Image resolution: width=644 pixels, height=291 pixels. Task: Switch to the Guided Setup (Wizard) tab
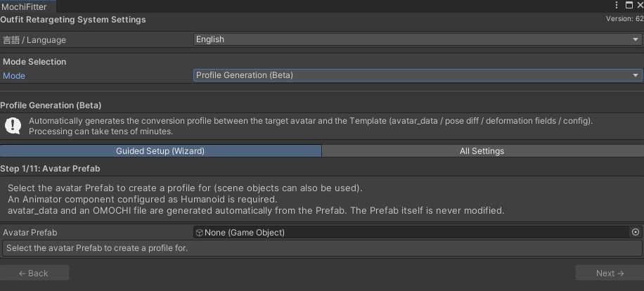point(160,150)
